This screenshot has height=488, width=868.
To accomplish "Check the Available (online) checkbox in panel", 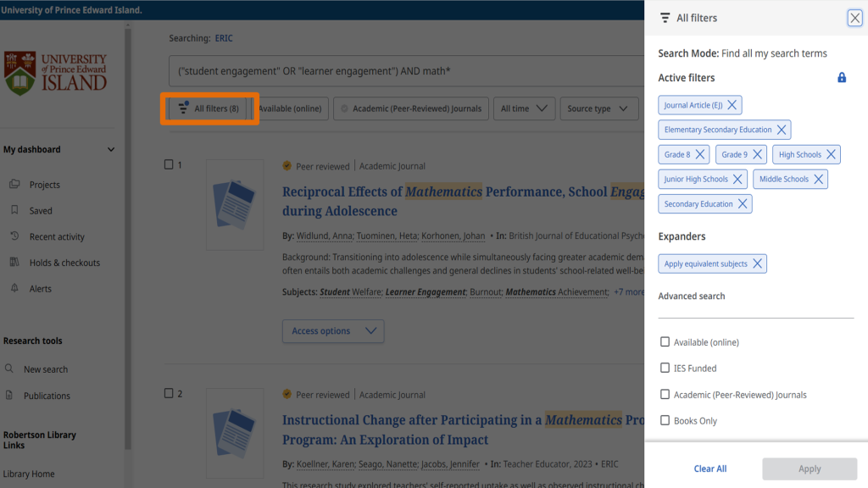I will (x=665, y=342).
